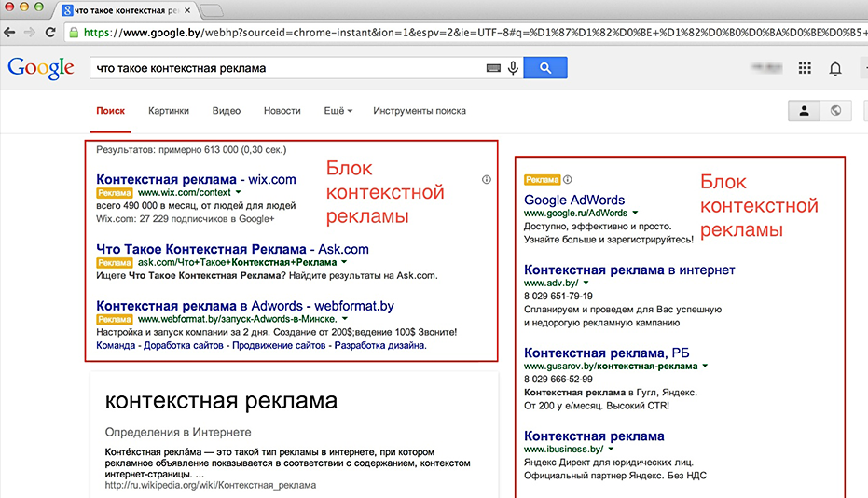This screenshot has width=868, height=498.
Task: Expand arrow next to www.gusarov.by URL
Action: 705,366
